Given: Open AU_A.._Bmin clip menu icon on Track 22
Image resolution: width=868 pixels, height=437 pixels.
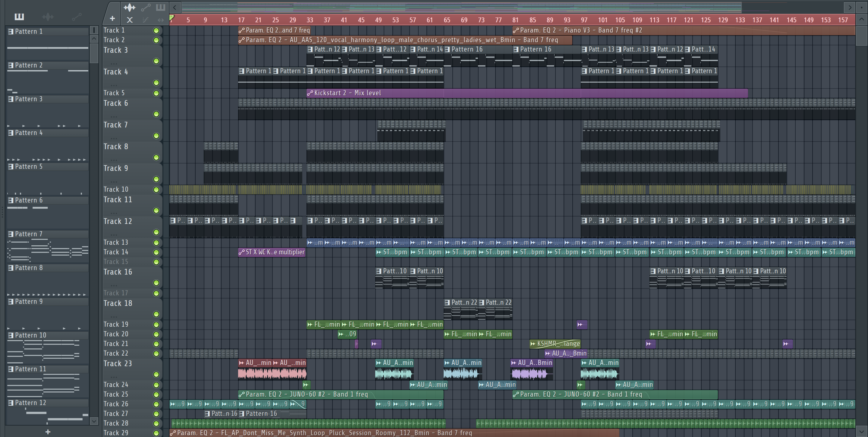Looking at the screenshot, I should (x=548, y=354).
